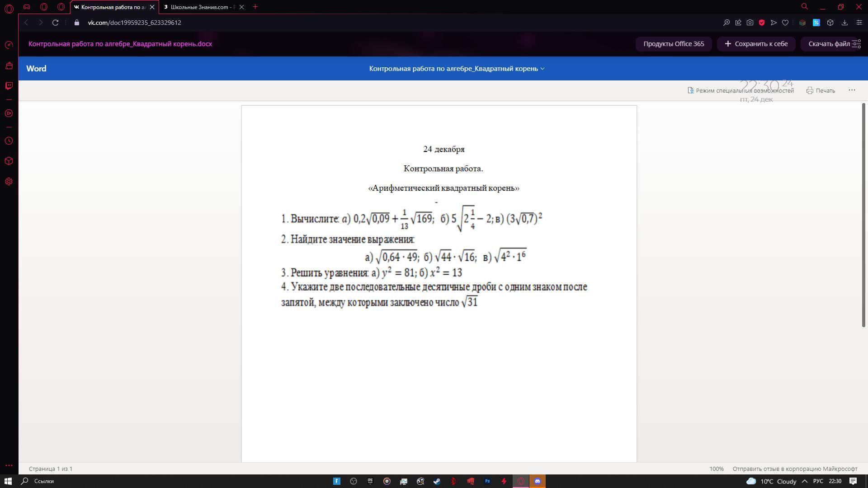Open the three-dot more options menu in the Word viewer toolbar
This screenshot has height=488, width=868.
point(852,90)
